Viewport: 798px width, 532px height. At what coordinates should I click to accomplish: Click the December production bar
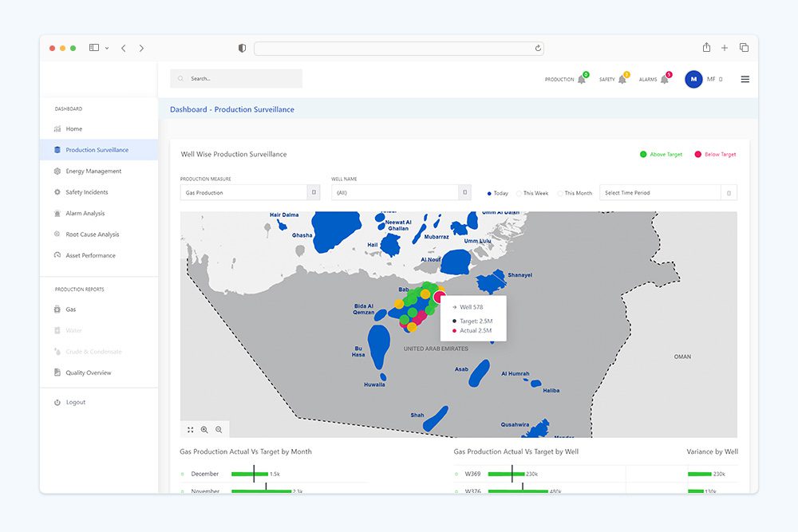point(250,474)
